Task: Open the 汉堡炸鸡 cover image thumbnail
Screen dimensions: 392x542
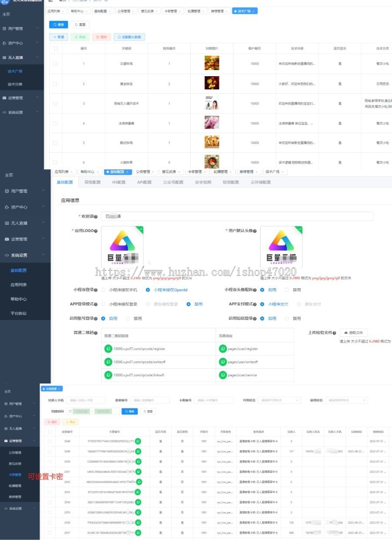Action: (212, 64)
